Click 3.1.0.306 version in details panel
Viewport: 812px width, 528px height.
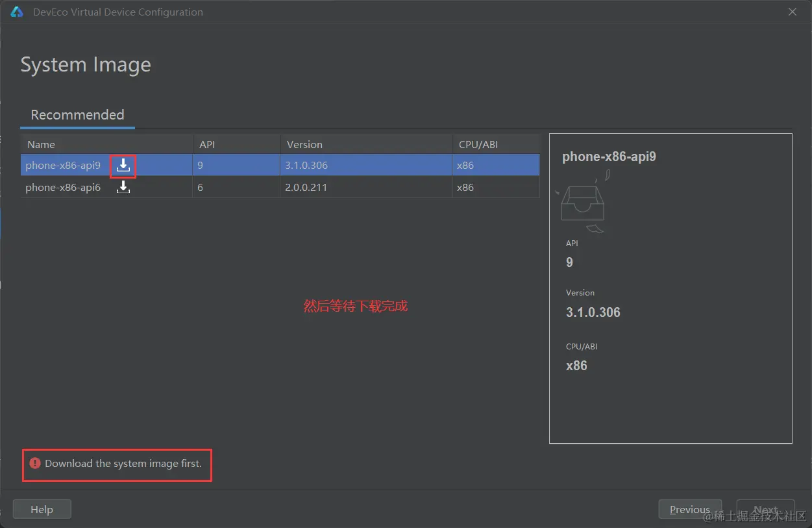coord(593,312)
